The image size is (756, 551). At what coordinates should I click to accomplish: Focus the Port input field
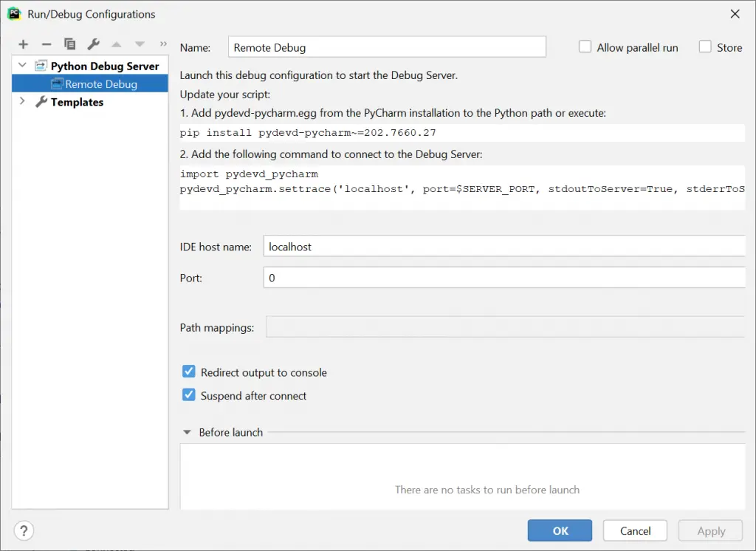pyautogui.click(x=504, y=278)
